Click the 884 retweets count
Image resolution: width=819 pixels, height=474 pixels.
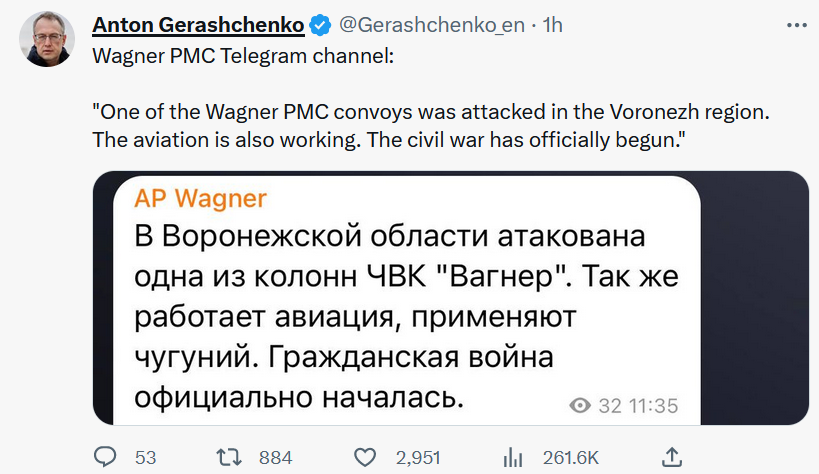point(275,457)
